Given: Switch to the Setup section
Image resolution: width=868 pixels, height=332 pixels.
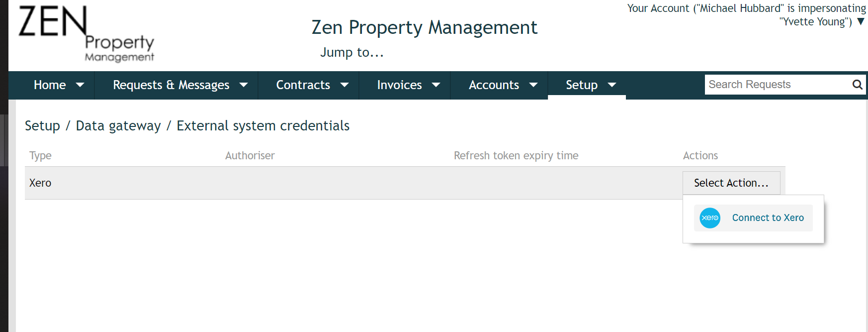Looking at the screenshot, I should (x=581, y=85).
